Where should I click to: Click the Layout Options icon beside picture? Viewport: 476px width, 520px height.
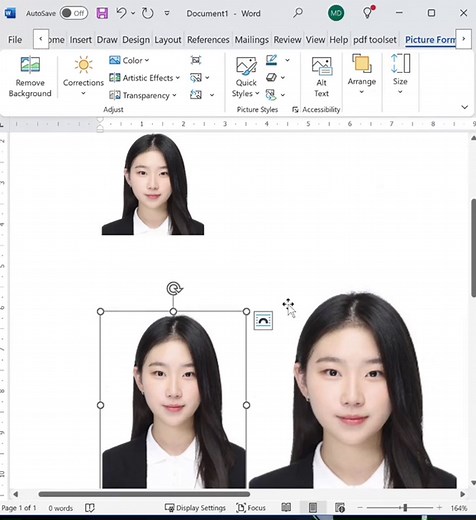263,321
